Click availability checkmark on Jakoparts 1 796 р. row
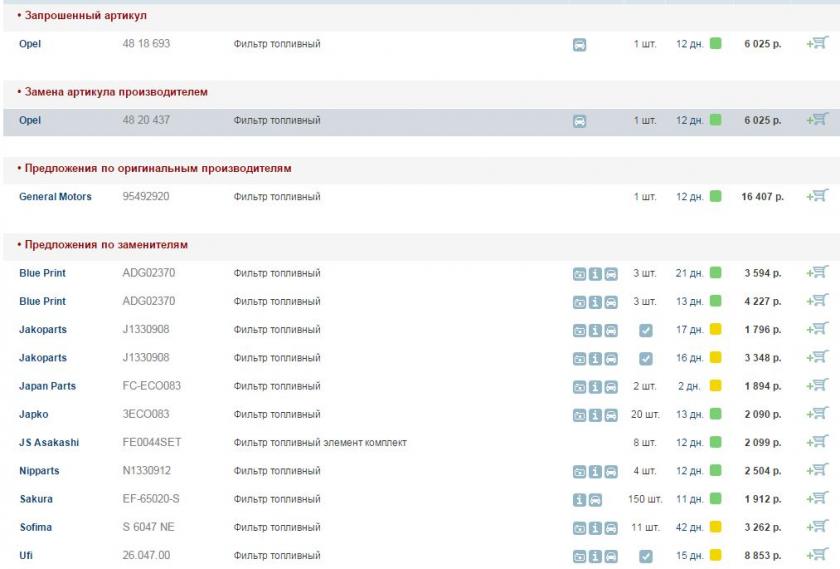The height and width of the screenshot is (569, 840). tap(646, 331)
